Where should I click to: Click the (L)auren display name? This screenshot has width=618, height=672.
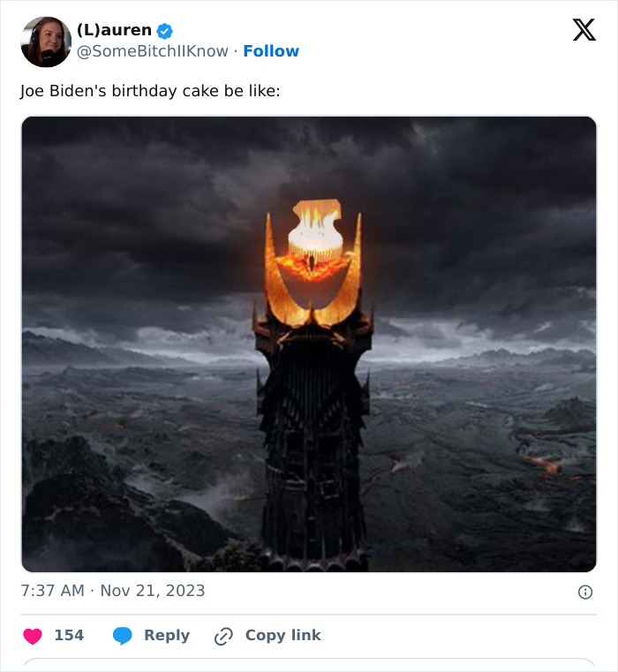pyautogui.click(x=114, y=30)
